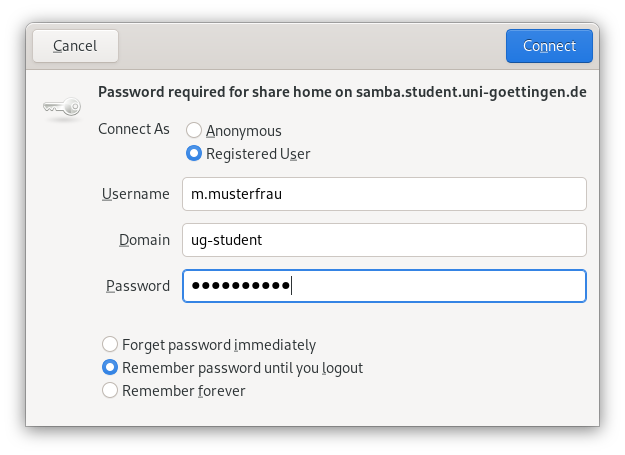
Task: Choose the Remember forever radio circle
Action: tap(110, 390)
